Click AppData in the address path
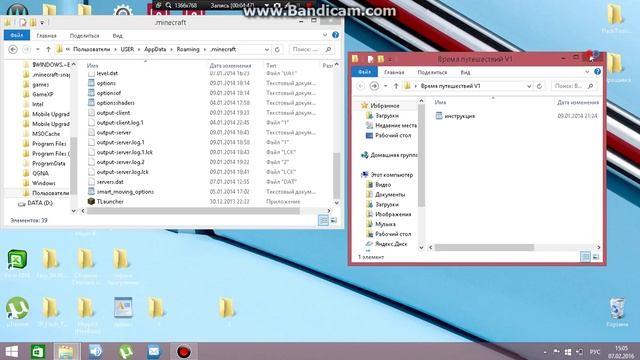 [155, 49]
